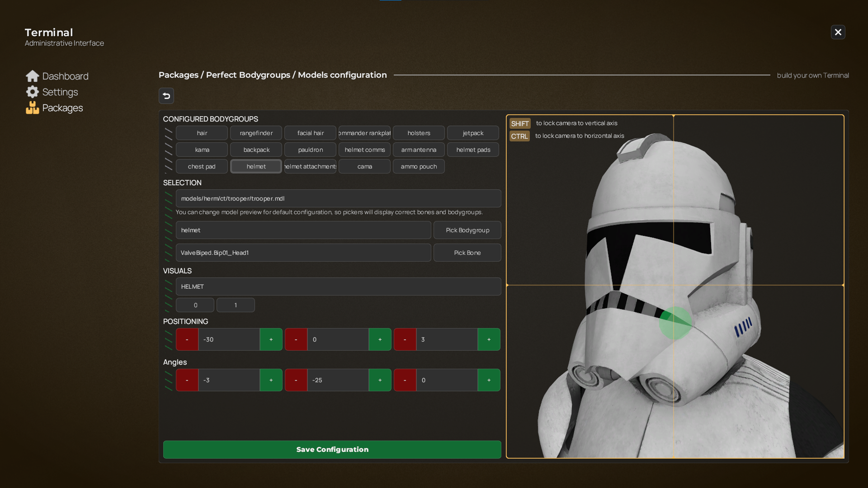Open the Dashboard home icon

click(33, 76)
